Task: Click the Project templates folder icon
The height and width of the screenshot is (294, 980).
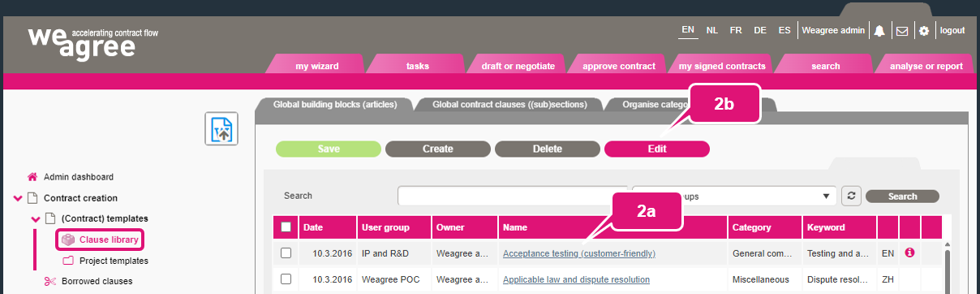Action: (68, 261)
